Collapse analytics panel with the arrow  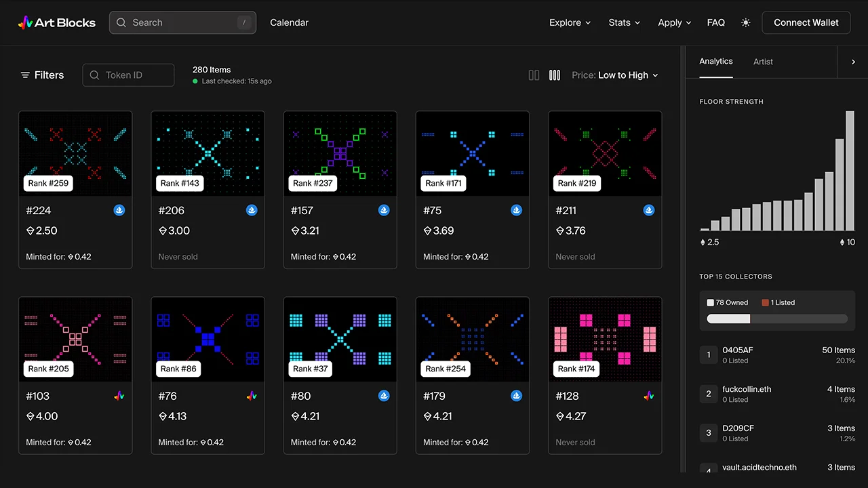click(853, 62)
